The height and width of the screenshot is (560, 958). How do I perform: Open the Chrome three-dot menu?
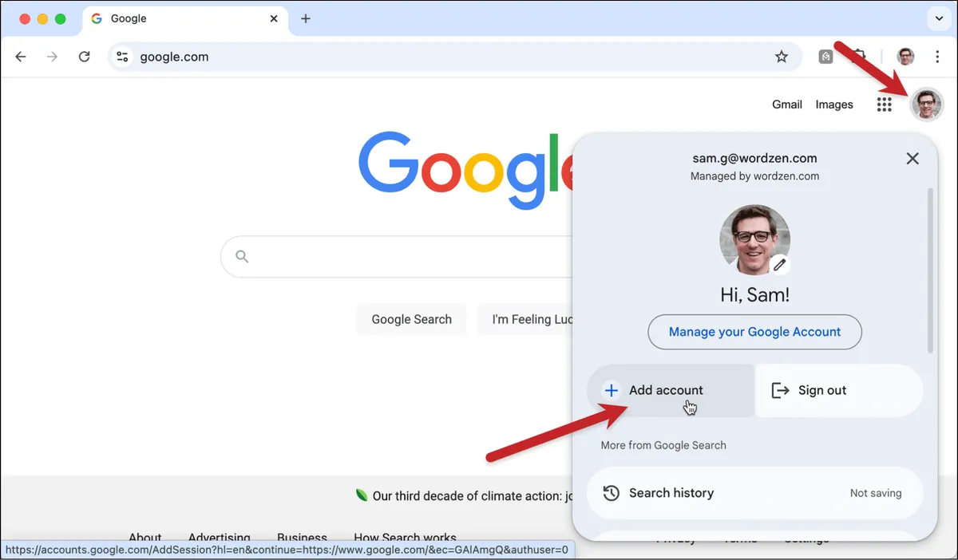937,57
